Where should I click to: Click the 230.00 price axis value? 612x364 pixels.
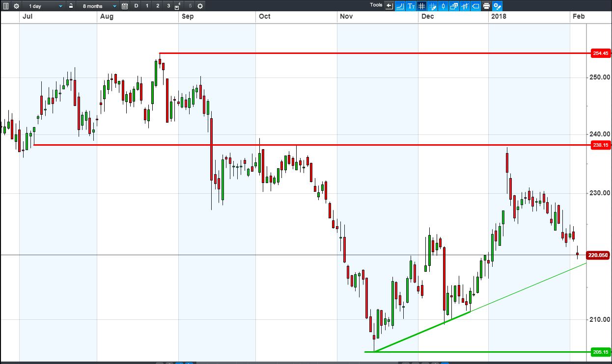click(x=600, y=193)
